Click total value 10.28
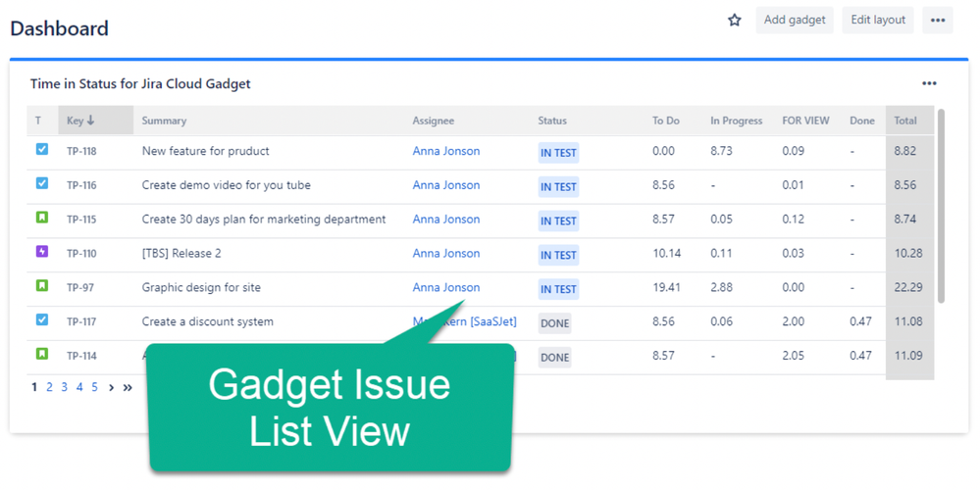Image resolution: width=980 pixels, height=490 pixels. tap(908, 254)
